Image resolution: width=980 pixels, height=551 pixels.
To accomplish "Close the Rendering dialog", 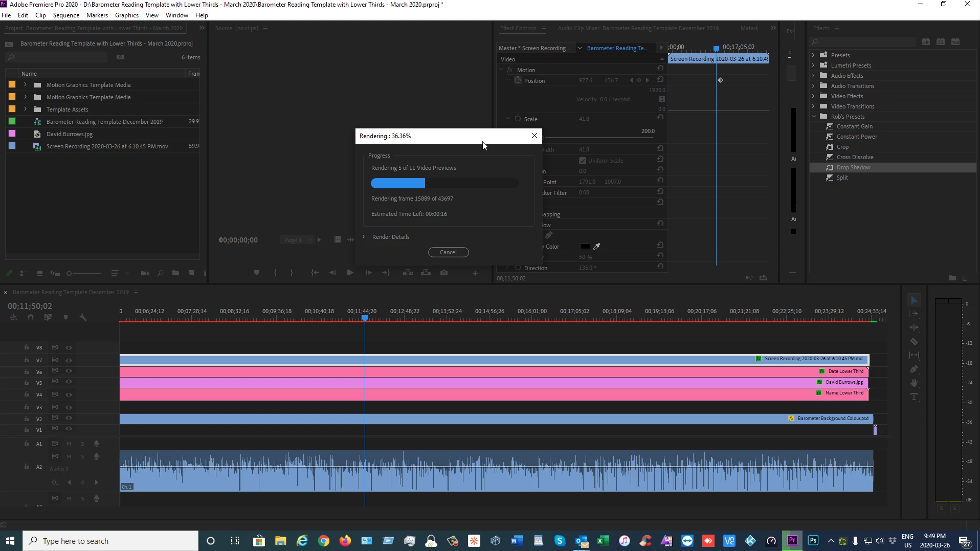I will pos(534,136).
